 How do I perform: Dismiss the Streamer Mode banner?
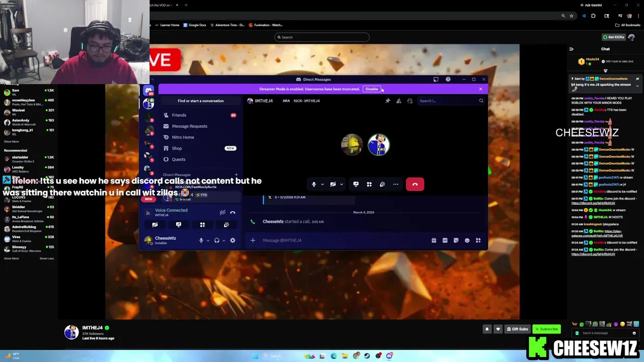pos(480,89)
